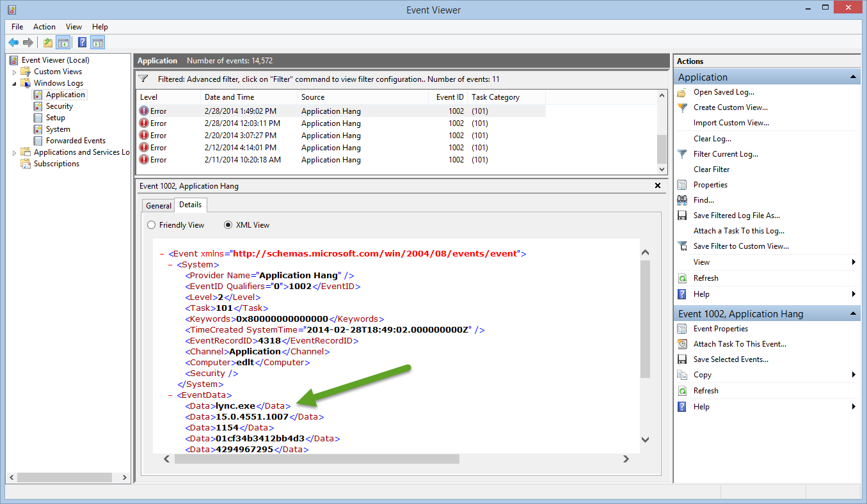The image size is (867, 504).
Task: Click the XML view vertical scroll down arrow
Action: [645, 439]
